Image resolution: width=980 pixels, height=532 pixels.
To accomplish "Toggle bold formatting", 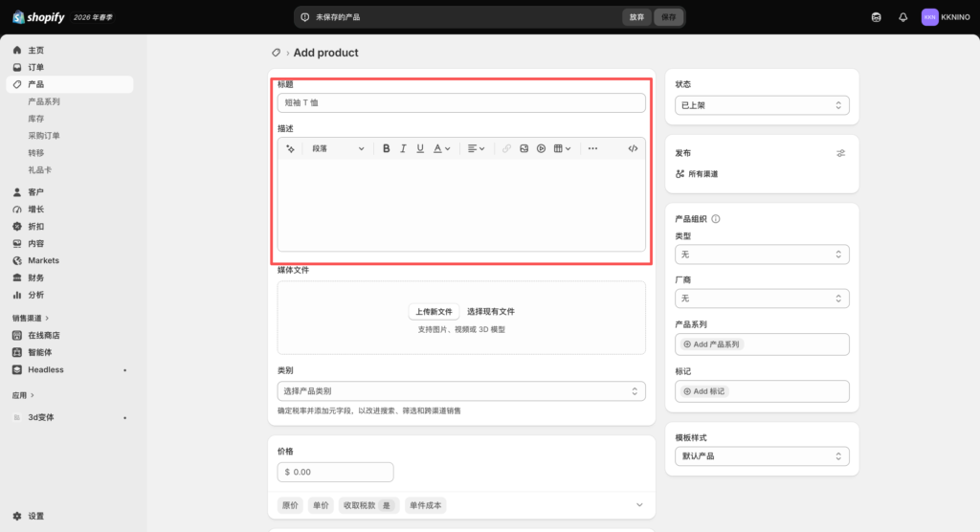I will point(387,148).
